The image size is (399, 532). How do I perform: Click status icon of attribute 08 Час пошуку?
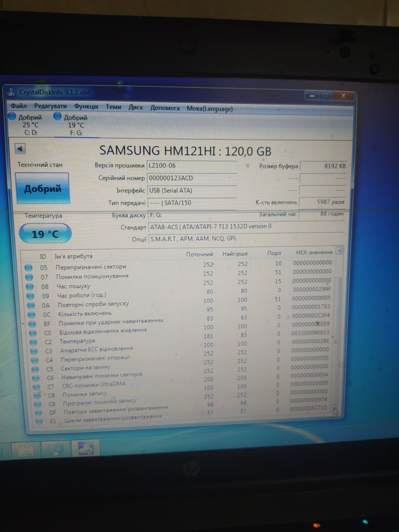click(30, 287)
